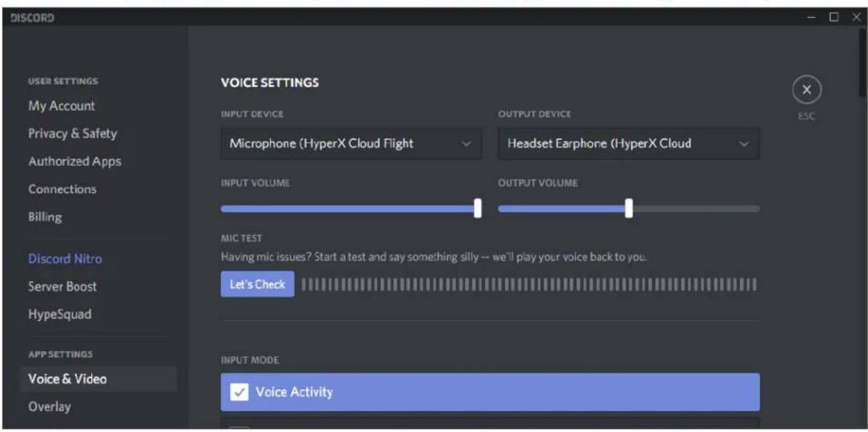The width and height of the screenshot is (868, 432).
Task: Open Server Boost settings
Action: 63,286
